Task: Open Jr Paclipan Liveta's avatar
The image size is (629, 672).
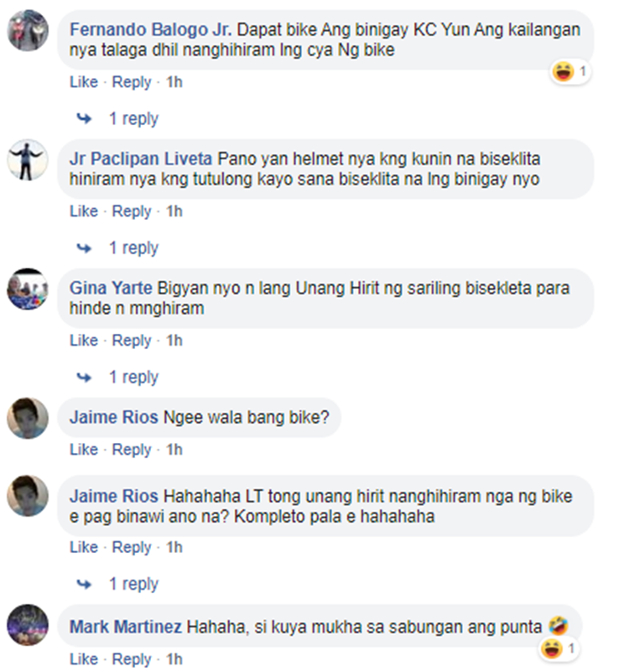Action: 28,160
